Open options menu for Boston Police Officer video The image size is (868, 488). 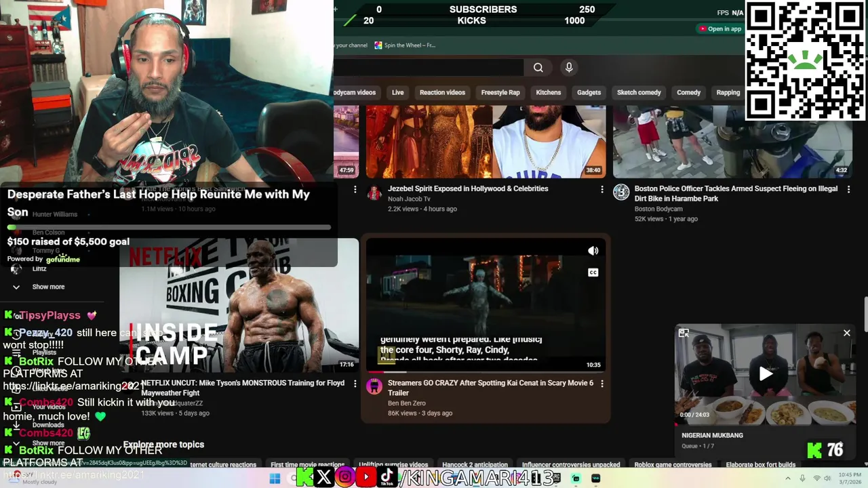(848, 190)
